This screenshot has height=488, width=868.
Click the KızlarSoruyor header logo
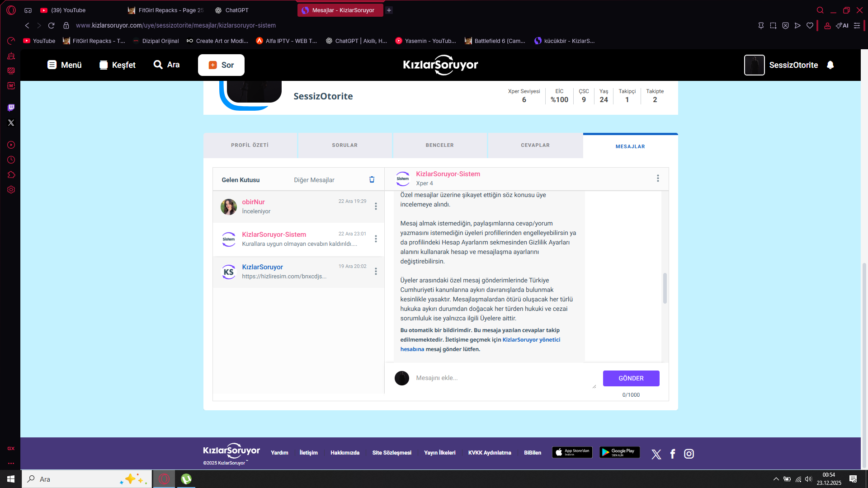tap(440, 65)
